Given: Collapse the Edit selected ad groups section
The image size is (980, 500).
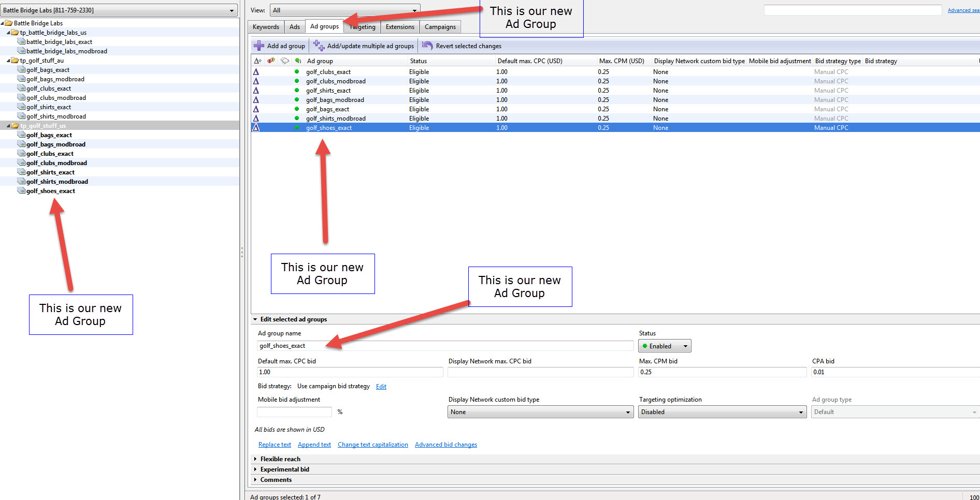Looking at the screenshot, I should point(255,319).
